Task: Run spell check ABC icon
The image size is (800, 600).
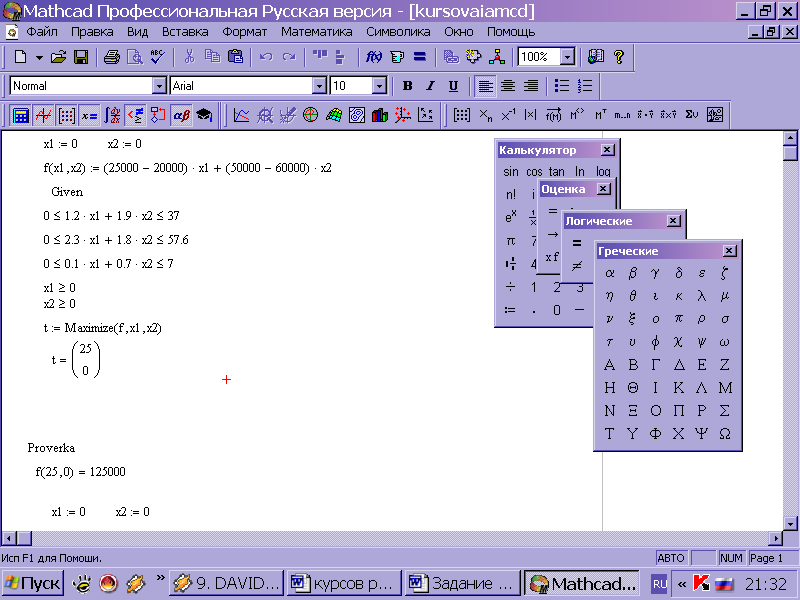Action: click(x=157, y=57)
